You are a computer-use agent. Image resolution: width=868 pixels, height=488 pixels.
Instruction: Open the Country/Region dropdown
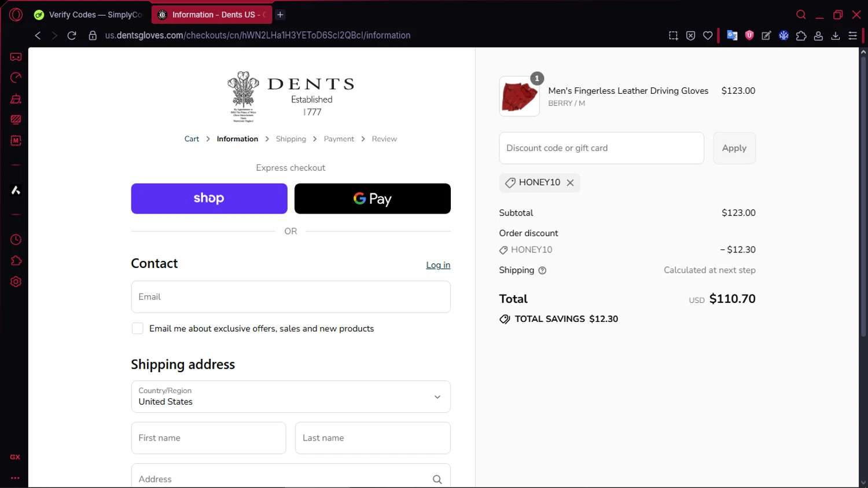tap(290, 397)
